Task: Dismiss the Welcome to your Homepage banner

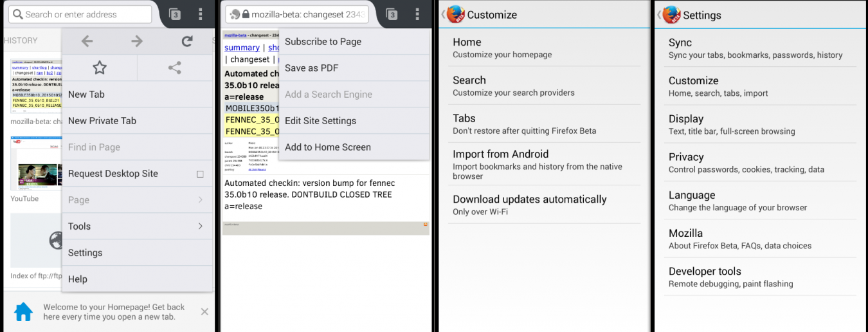Action: (204, 312)
